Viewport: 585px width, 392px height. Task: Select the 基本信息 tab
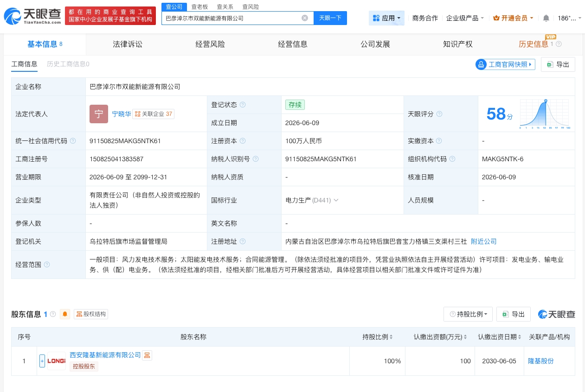pyautogui.click(x=45, y=44)
